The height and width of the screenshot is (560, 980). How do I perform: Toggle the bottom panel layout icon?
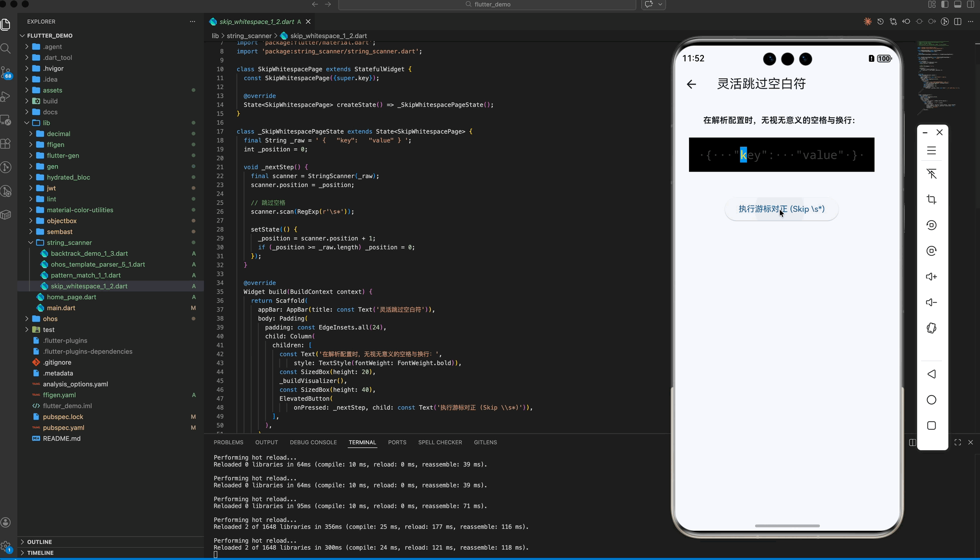click(x=958, y=4)
